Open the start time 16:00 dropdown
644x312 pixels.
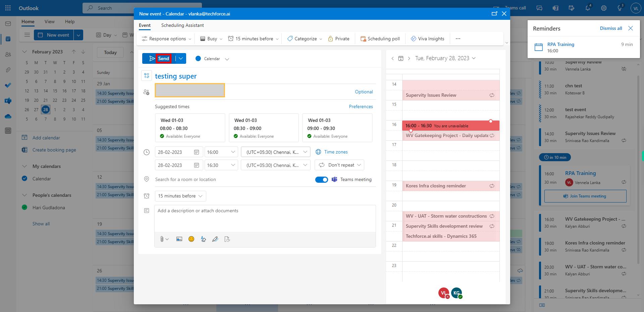click(x=221, y=152)
